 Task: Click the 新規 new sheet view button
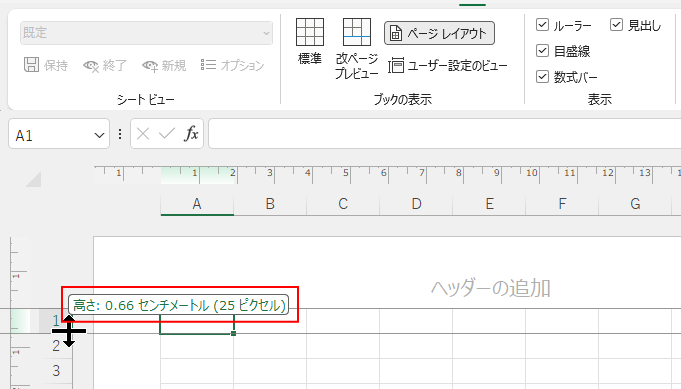coord(164,66)
